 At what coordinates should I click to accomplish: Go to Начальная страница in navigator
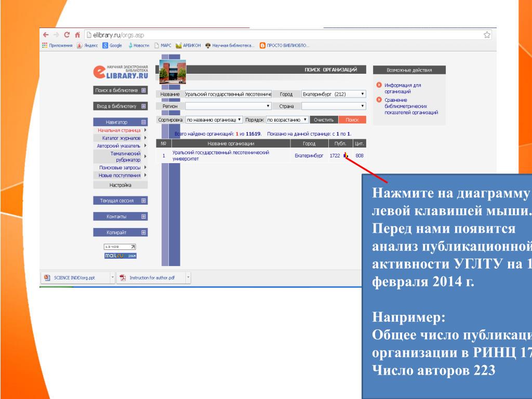point(119,130)
